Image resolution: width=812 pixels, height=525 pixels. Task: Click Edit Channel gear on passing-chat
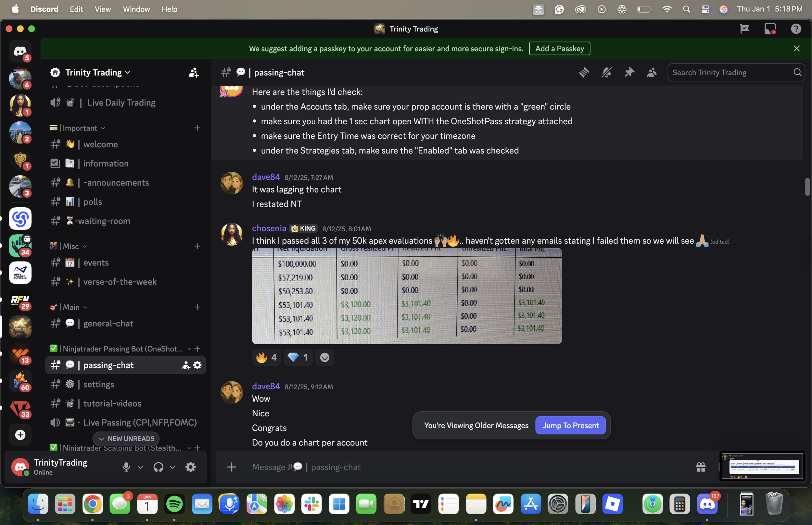pyautogui.click(x=197, y=365)
